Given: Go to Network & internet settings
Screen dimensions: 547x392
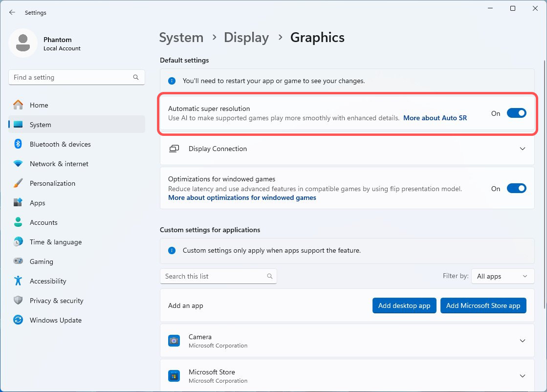Looking at the screenshot, I should (x=77, y=164).
